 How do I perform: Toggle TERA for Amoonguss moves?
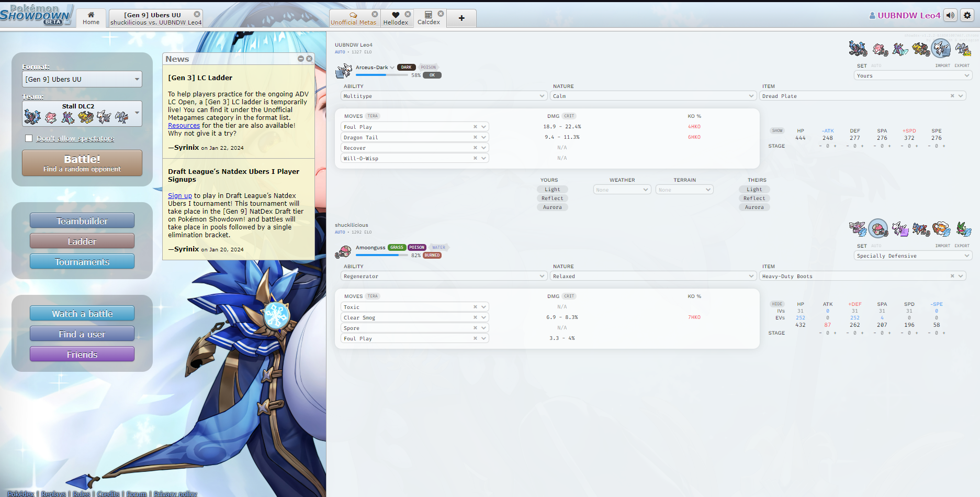coord(373,296)
